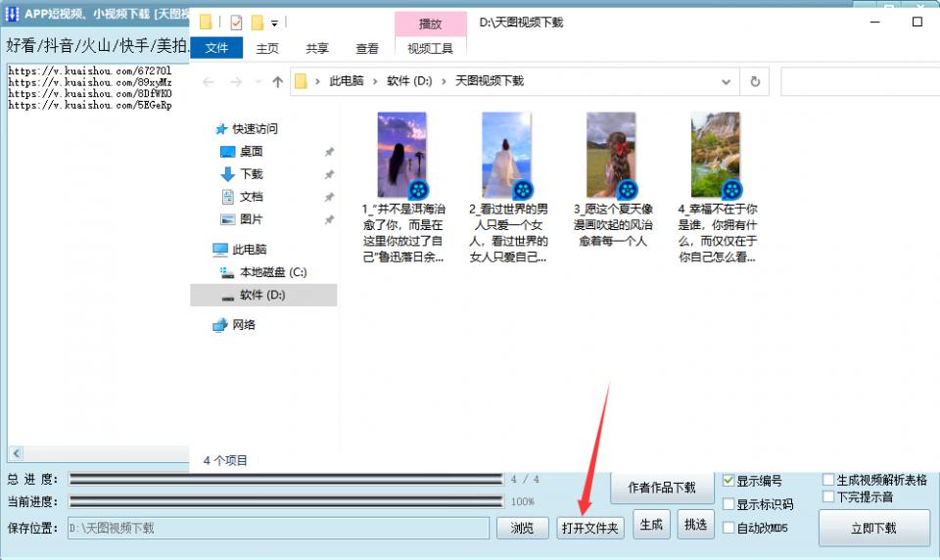Click the kuaishou.com/89xyMz URL line
Image resolution: width=940 pixels, height=560 pixels.
pyautogui.click(x=90, y=82)
